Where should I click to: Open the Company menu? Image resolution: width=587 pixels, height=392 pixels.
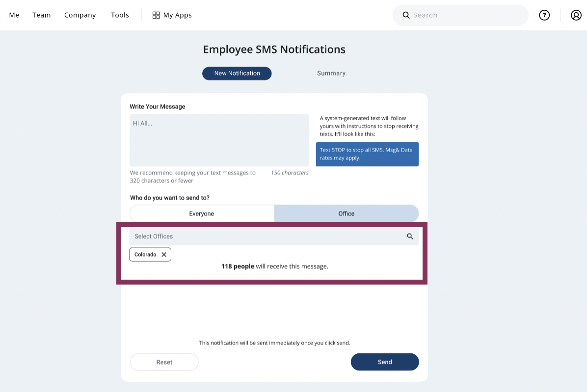(80, 15)
